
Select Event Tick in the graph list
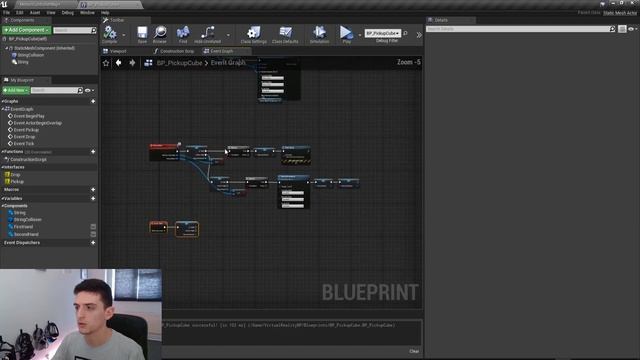coord(24,144)
